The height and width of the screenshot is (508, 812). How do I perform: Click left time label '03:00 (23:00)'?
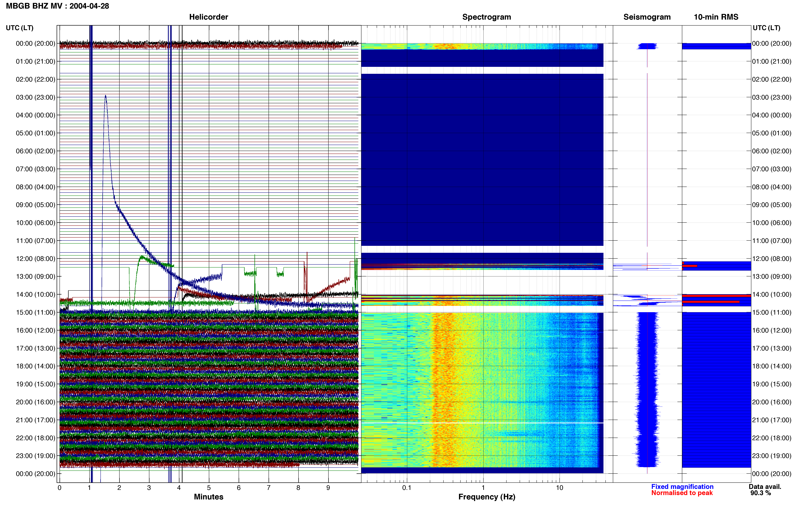[36, 97]
